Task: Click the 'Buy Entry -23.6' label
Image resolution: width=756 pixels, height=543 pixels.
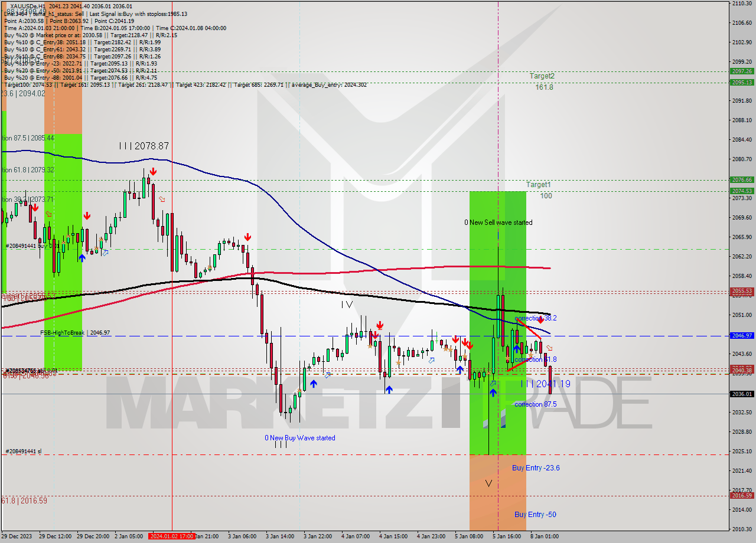Action: pos(536,468)
